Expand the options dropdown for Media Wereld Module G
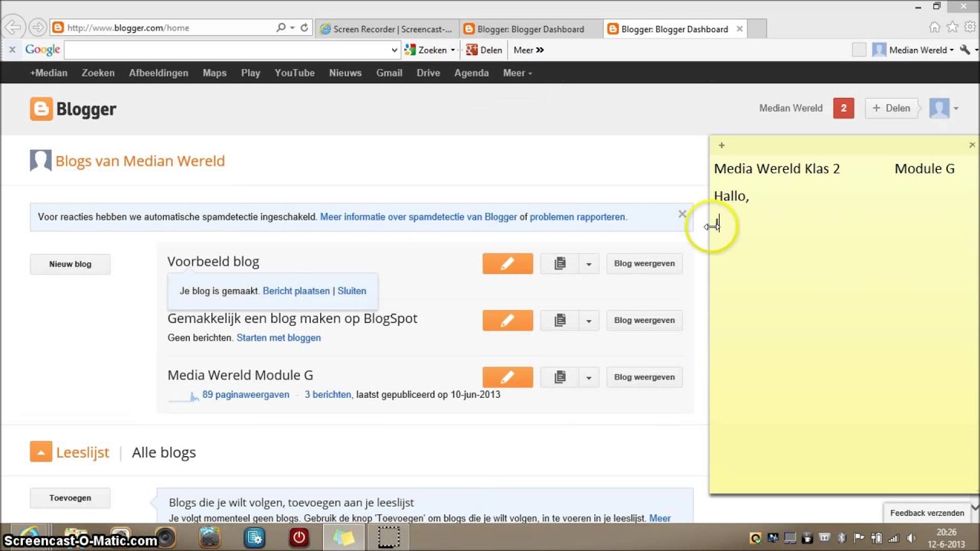980x551 pixels. [589, 377]
